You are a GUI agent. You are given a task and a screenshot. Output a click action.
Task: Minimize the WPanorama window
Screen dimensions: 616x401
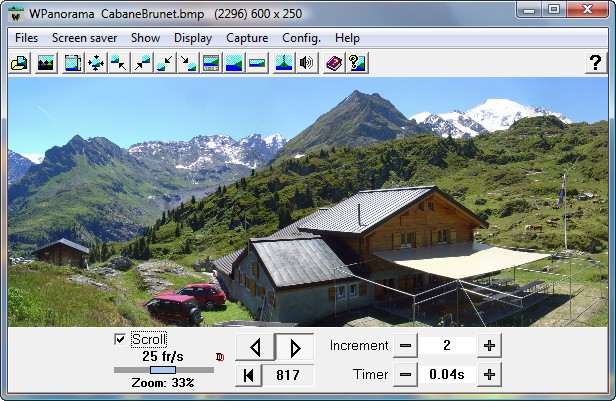[529, 9]
